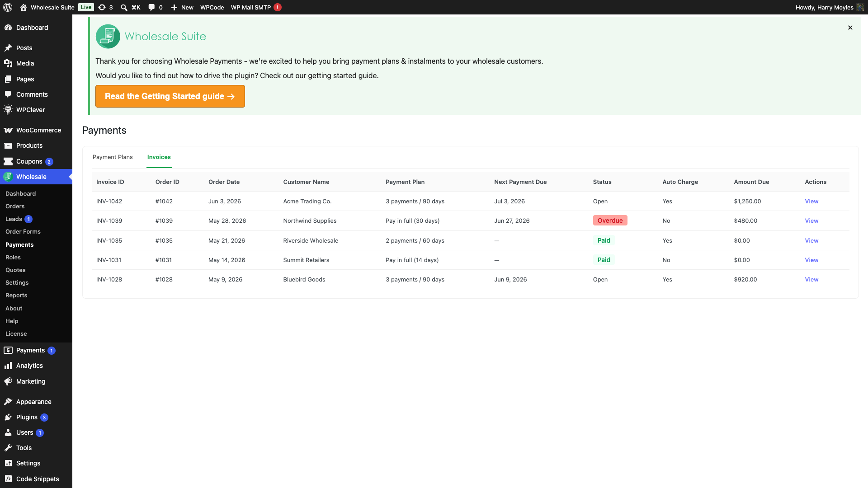Viewport: 868px width, 488px height.
Task: Open Wholesale submenu Orders
Action: [15, 206]
